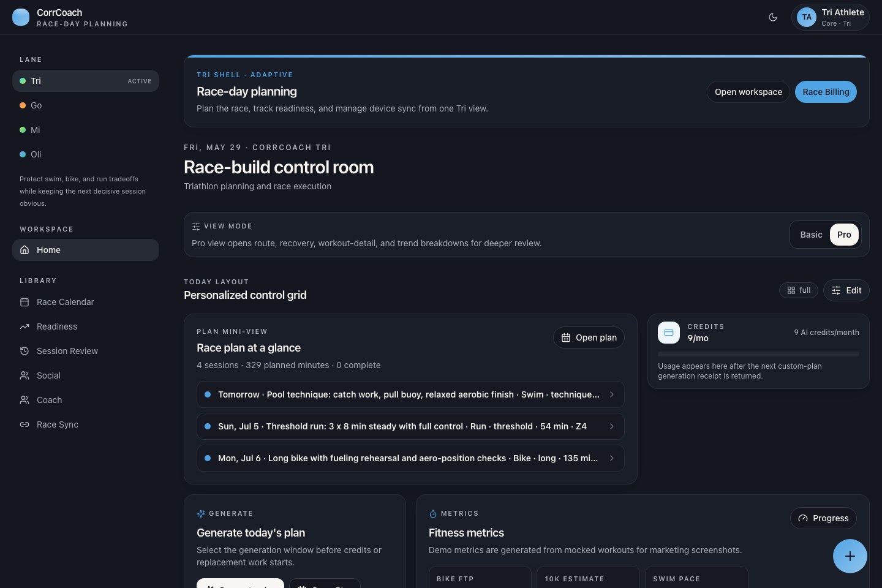Click the Open workspace button
This screenshot has height=588, width=882.
point(748,92)
